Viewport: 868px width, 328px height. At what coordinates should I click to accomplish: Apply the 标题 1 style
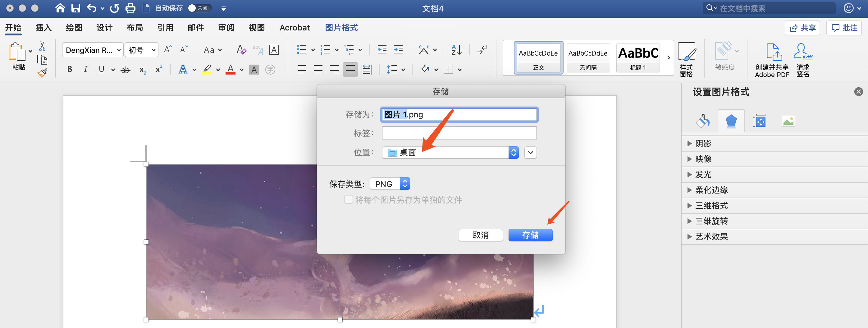click(x=638, y=57)
